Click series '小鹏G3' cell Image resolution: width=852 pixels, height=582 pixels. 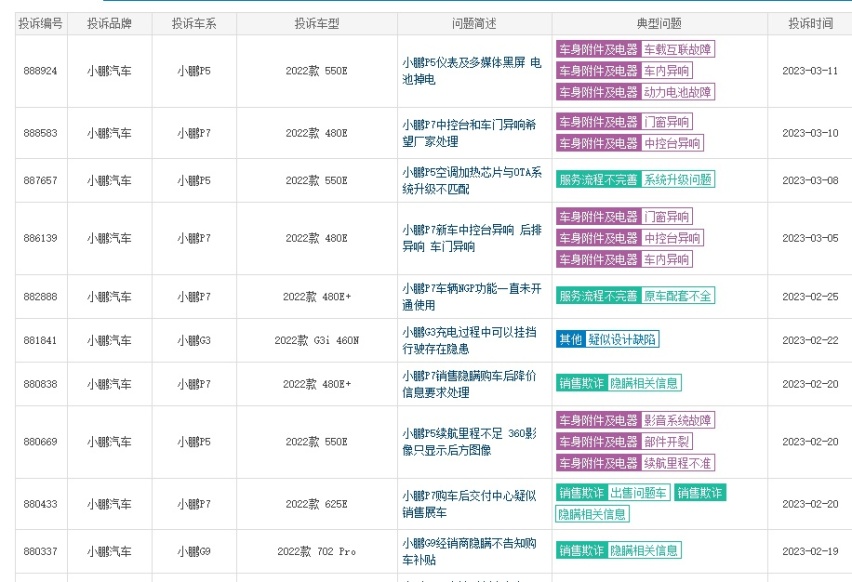pos(194,340)
